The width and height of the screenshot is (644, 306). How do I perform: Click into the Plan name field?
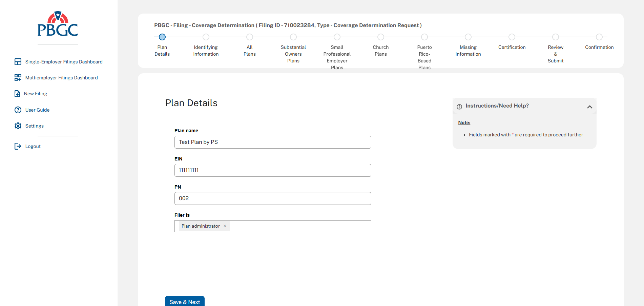point(273,142)
